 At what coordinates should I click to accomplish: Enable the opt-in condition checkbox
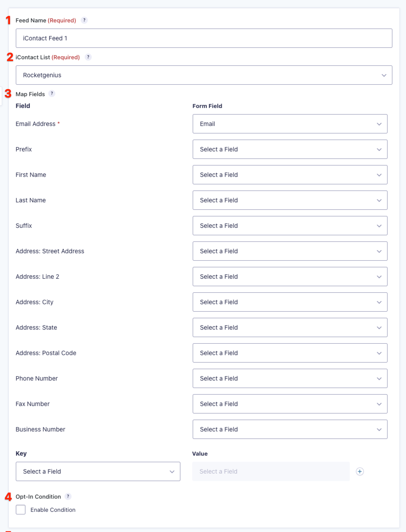20,510
